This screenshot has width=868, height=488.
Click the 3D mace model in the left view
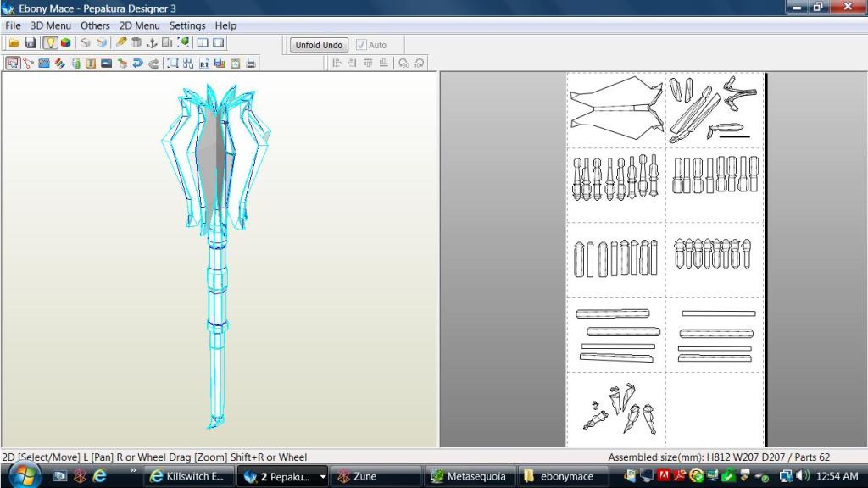click(216, 254)
